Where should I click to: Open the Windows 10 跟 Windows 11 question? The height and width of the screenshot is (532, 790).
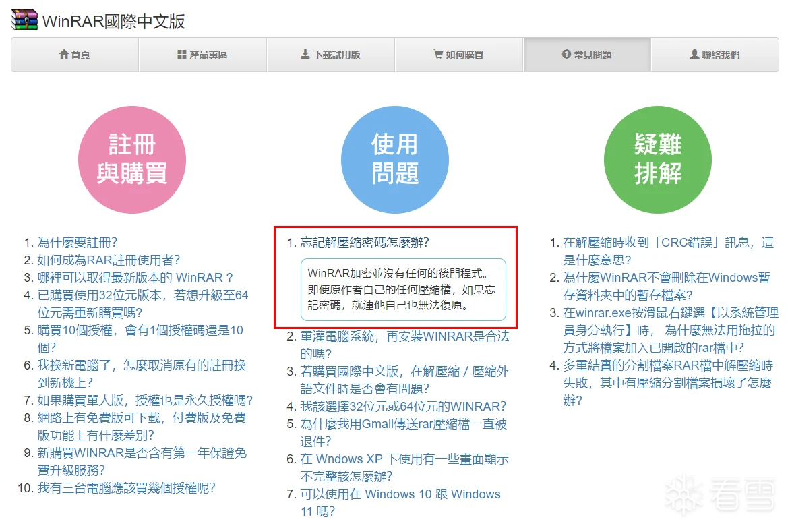[x=400, y=503]
